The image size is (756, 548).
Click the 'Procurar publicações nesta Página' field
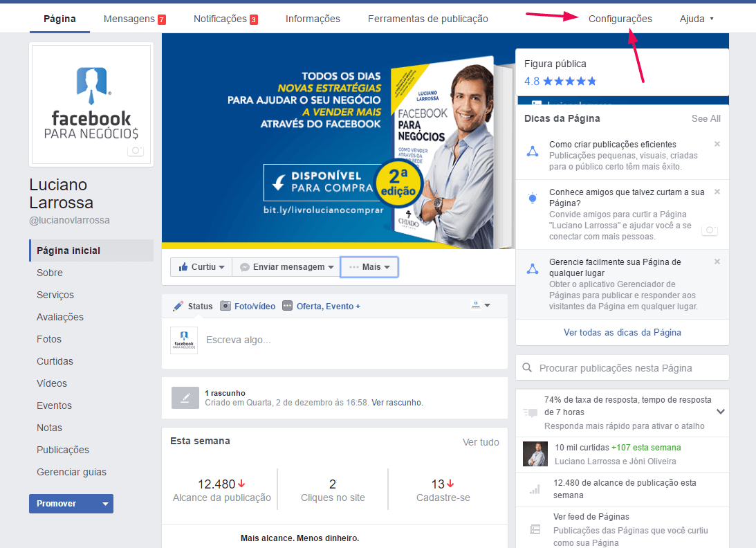click(623, 368)
